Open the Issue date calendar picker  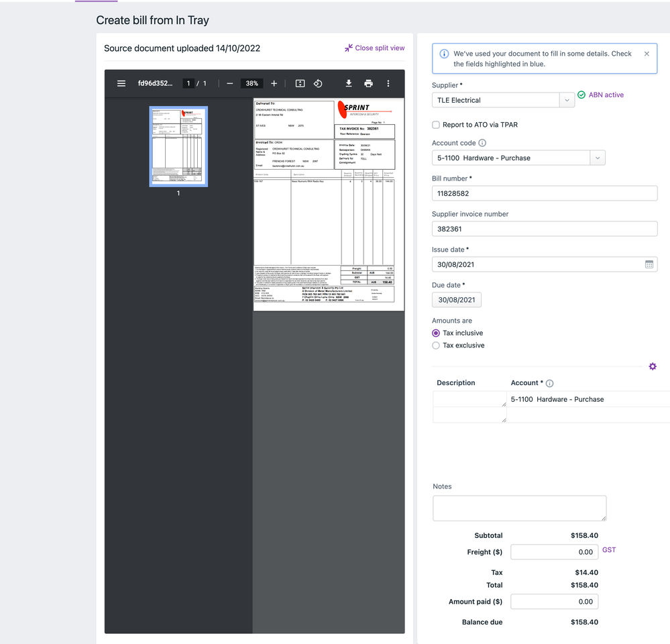coord(649,264)
